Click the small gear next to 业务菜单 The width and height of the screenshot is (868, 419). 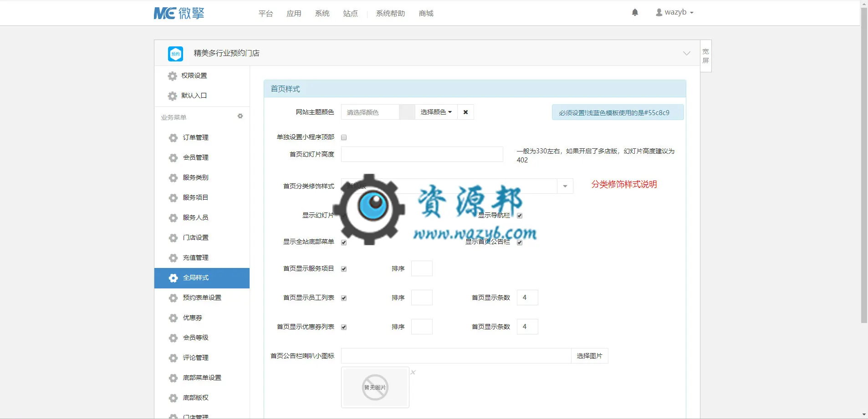pyautogui.click(x=240, y=116)
